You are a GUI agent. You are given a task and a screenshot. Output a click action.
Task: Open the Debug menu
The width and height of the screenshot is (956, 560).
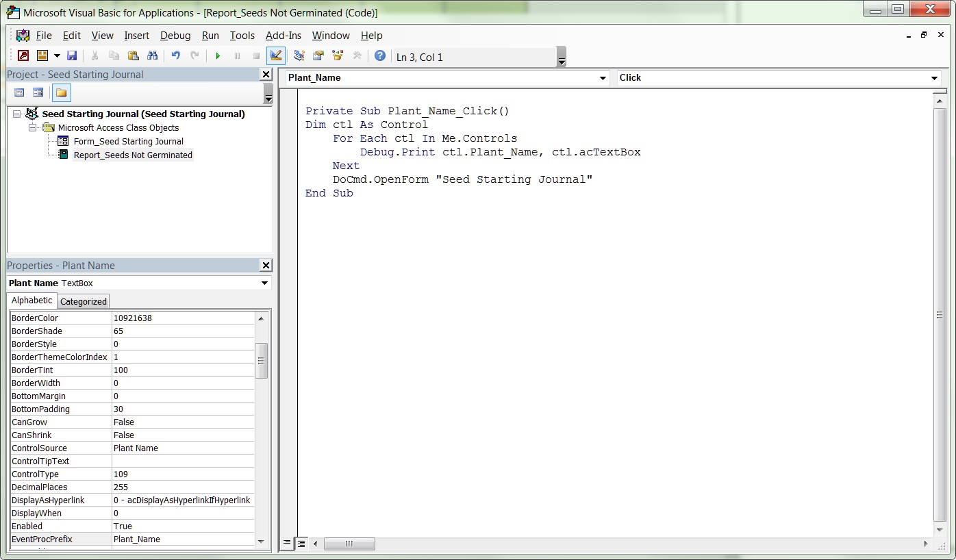175,36
